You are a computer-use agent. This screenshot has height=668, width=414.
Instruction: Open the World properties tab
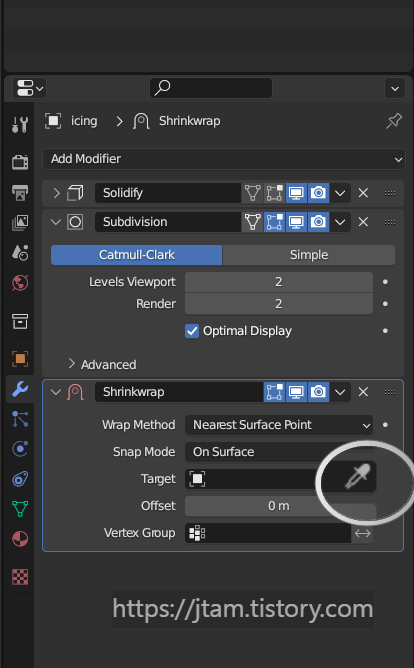click(x=20, y=282)
